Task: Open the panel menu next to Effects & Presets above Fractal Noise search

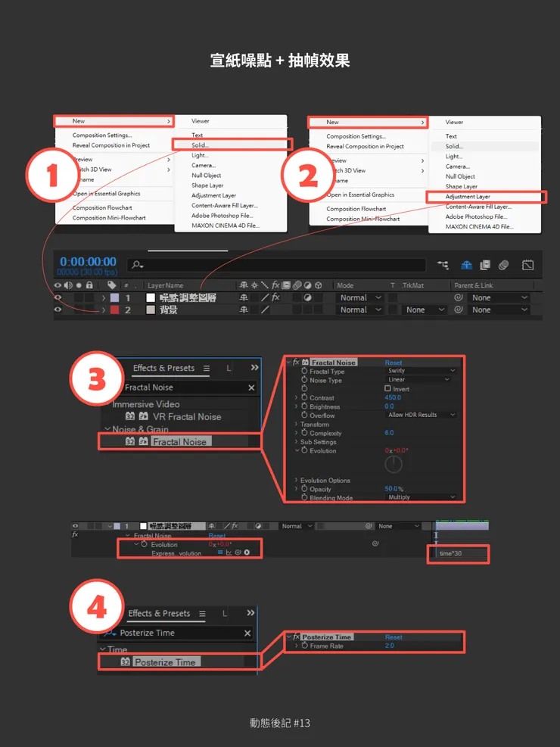Action: [x=206, y=369]
